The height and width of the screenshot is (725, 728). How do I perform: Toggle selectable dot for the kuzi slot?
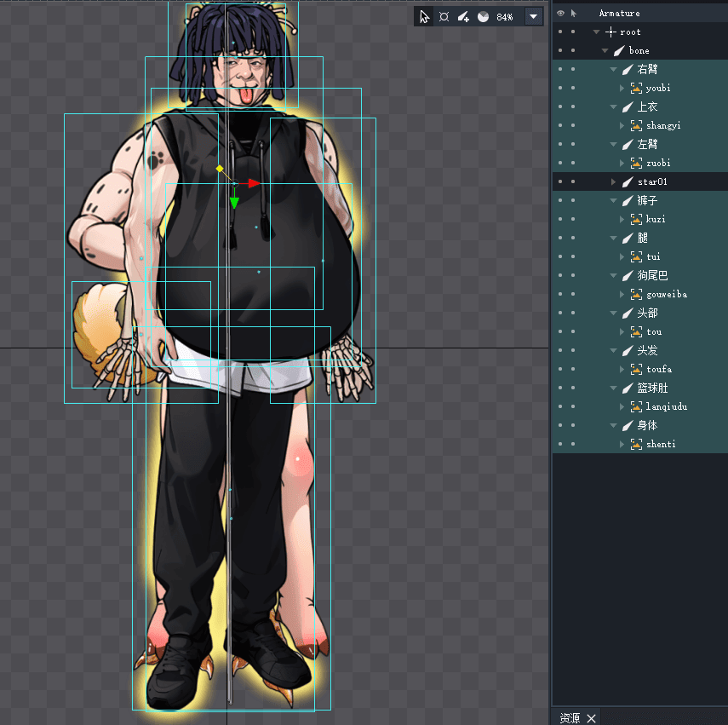click(x=573, y=219)
